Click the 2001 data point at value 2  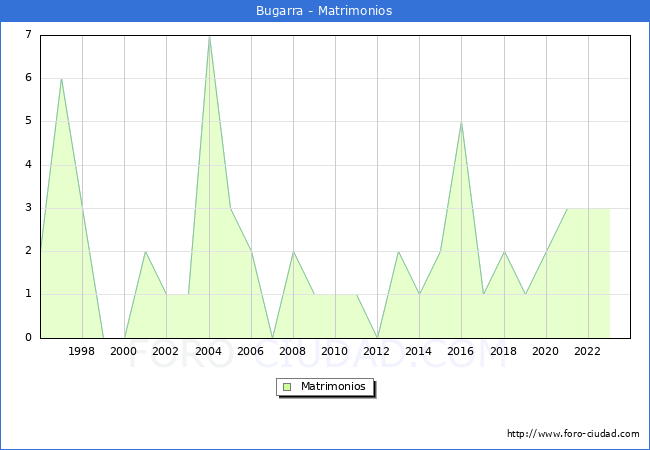[x=145, y=251]
